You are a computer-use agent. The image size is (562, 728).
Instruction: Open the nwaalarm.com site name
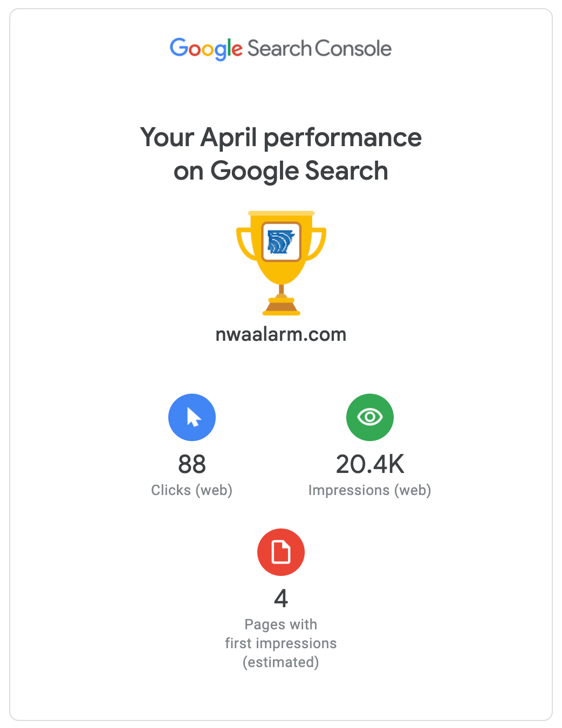tap(281, 335)
